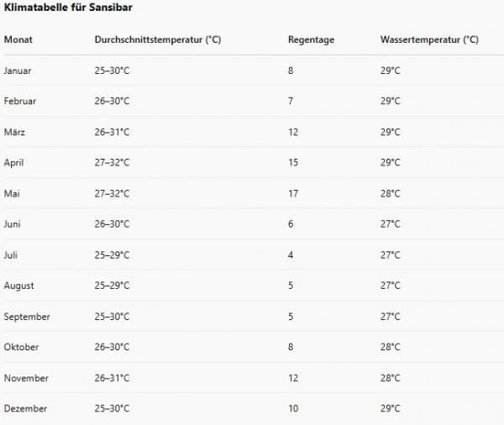Select the Juli rain days value 4
The image size is (504, 425).
click(291, 255)
